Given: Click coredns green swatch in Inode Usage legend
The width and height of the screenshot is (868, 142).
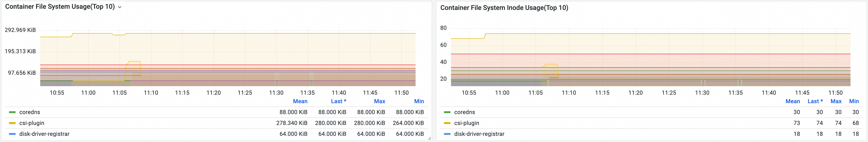Looking at the screenshot, I should pyautogui.click(x=447, y=112).
